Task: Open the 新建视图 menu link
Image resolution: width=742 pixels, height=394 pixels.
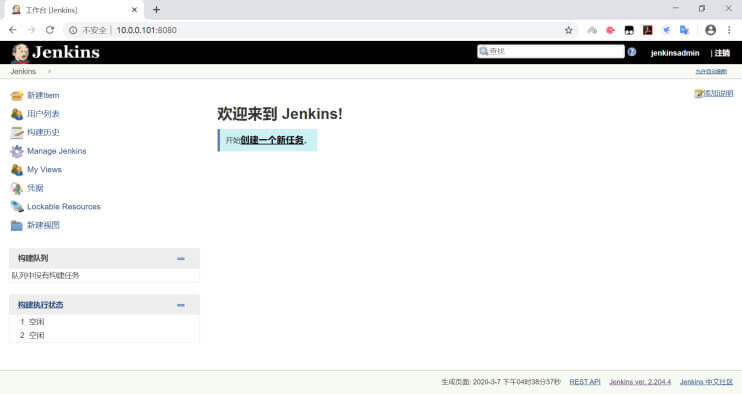Action: 43,225
